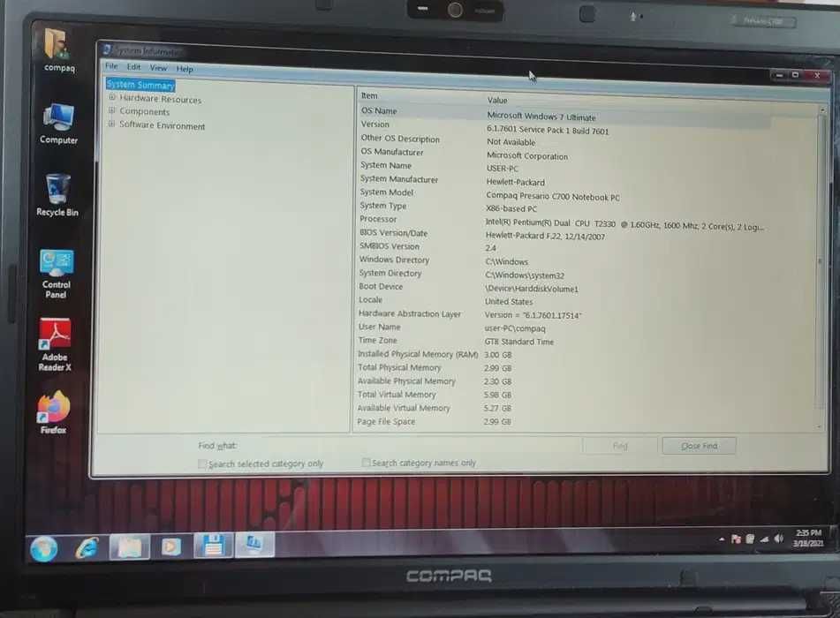Click scrollbar down arrow in details pane
The height and width of the screenshot is (618, 840).
coord(819,426)
